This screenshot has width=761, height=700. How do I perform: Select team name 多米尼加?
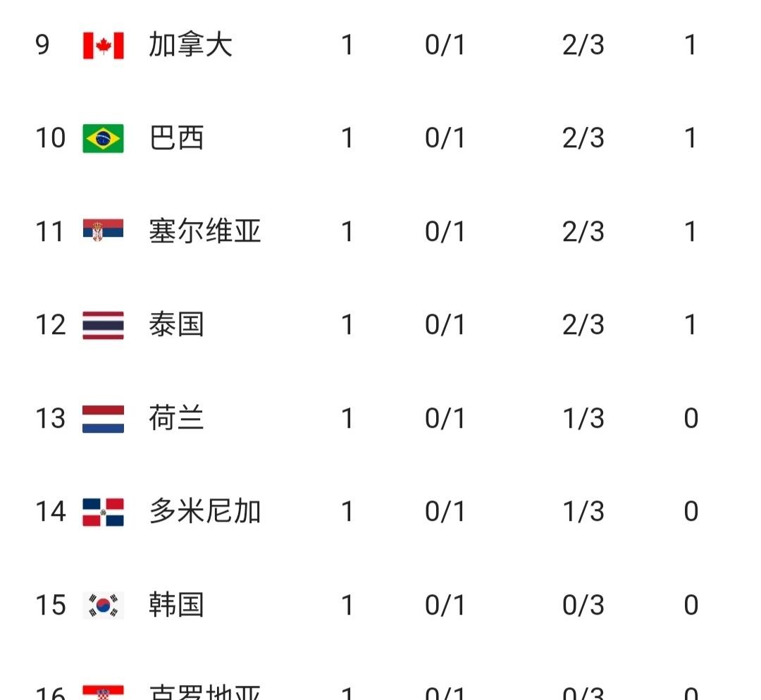[204, 512]
